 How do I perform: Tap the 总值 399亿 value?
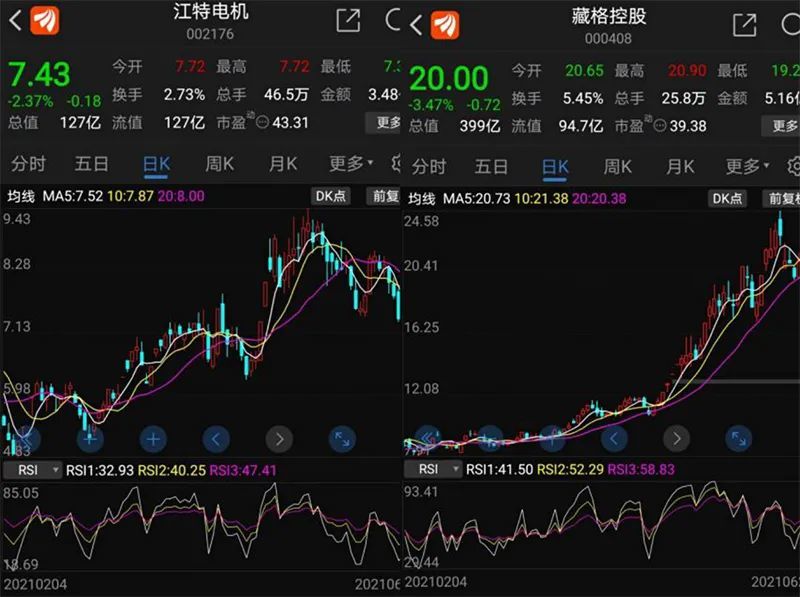pos(480,126)
